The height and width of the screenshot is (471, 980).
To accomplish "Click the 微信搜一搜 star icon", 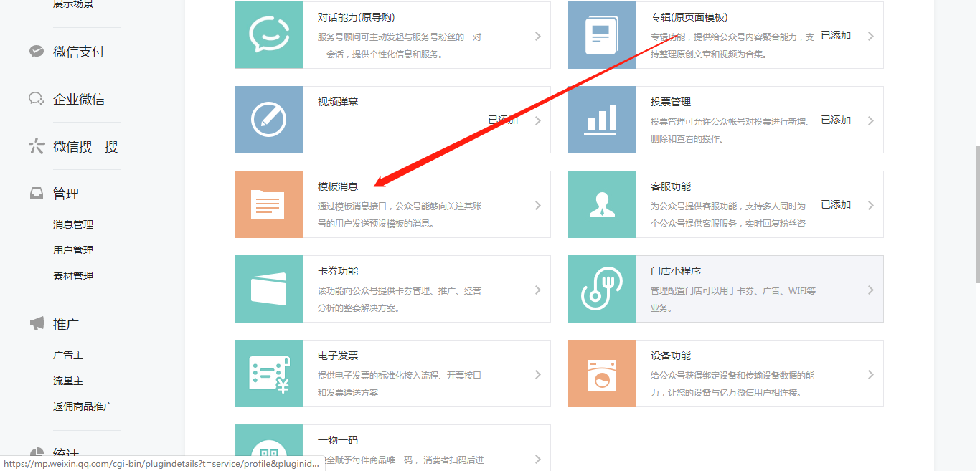I will click(x=36, y=146).
